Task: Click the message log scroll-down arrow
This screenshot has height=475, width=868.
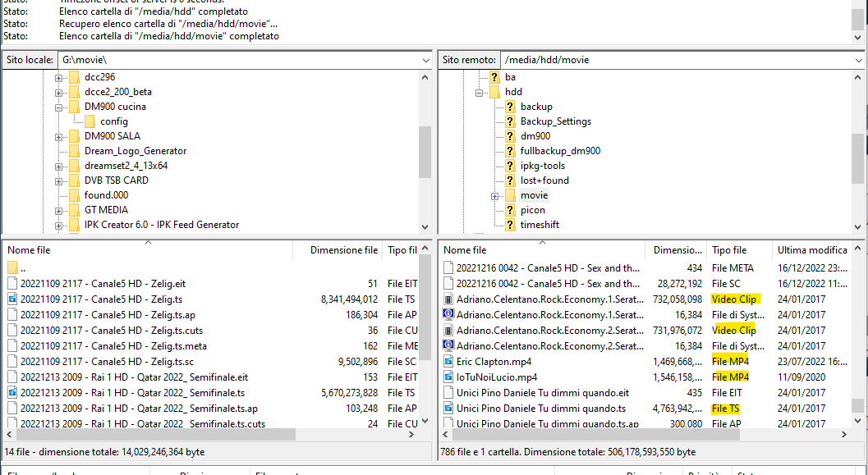Action: tap(857, 39)
